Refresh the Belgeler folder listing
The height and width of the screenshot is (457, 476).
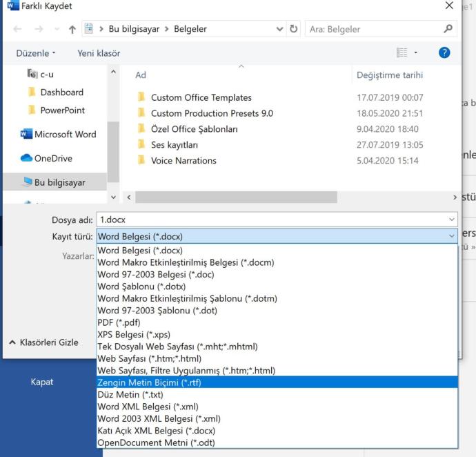pos(293,29)
